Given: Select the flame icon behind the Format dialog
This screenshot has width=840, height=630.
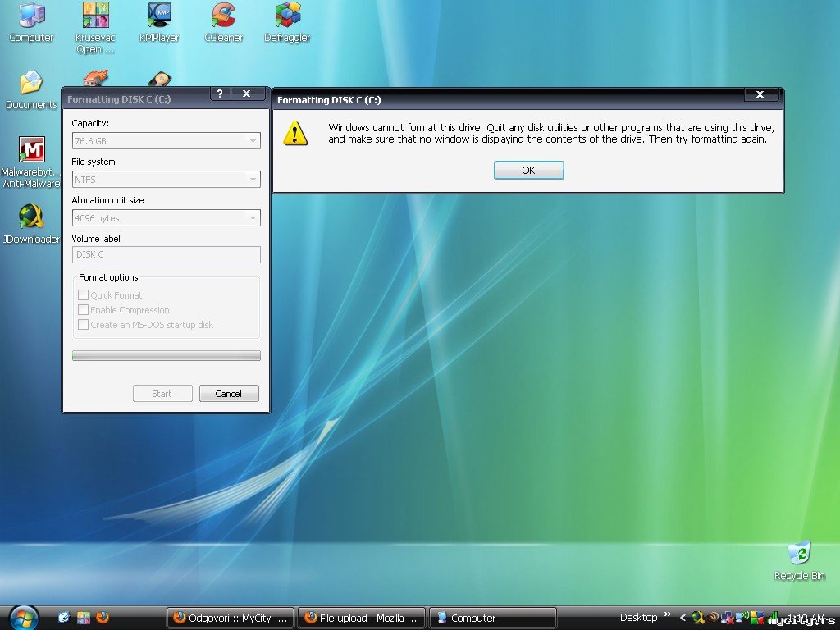Looking at the screenshot, I should pyautogui.click(x=96, y=78).
